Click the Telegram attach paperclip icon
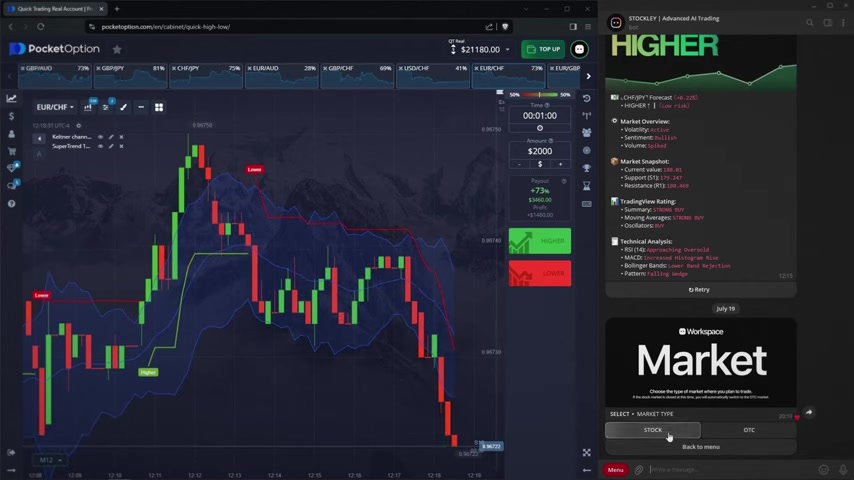The width and height of the screenshot is (854, 480). 639,470
